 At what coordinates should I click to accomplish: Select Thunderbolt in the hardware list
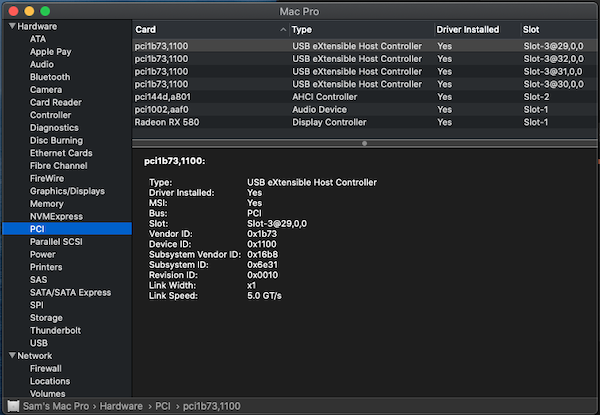coord(55,330)
